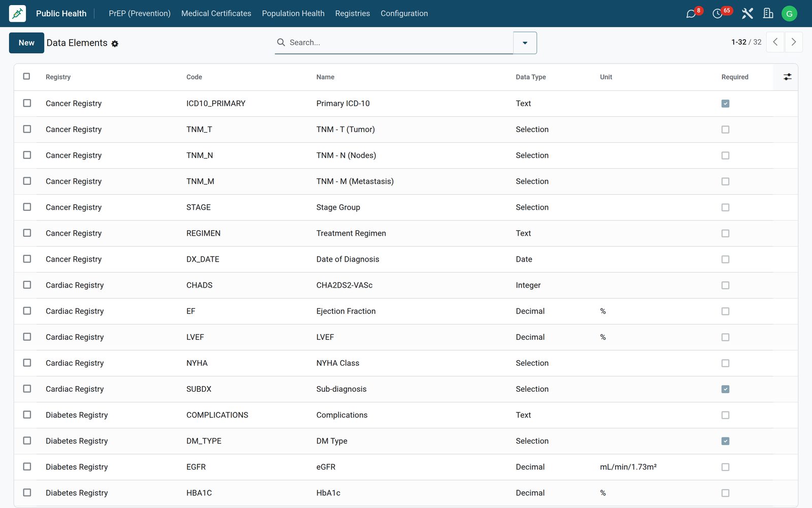Select the ICD10_PRIMARY row checkbox
The width and height of the screenshot is (812, 508).
27,103
